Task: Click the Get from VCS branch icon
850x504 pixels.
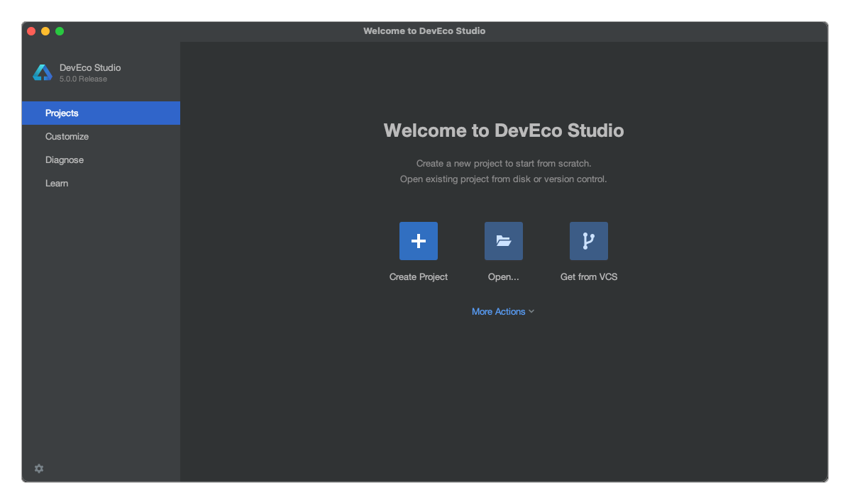Action: (588, 241)
